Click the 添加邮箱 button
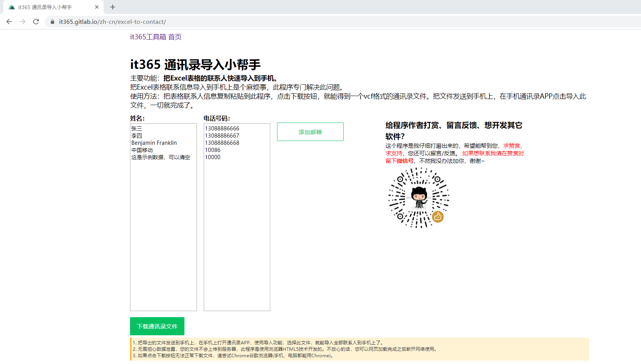Image resolution: width=641 pixels, height=364 pixels. pos(310,132)
